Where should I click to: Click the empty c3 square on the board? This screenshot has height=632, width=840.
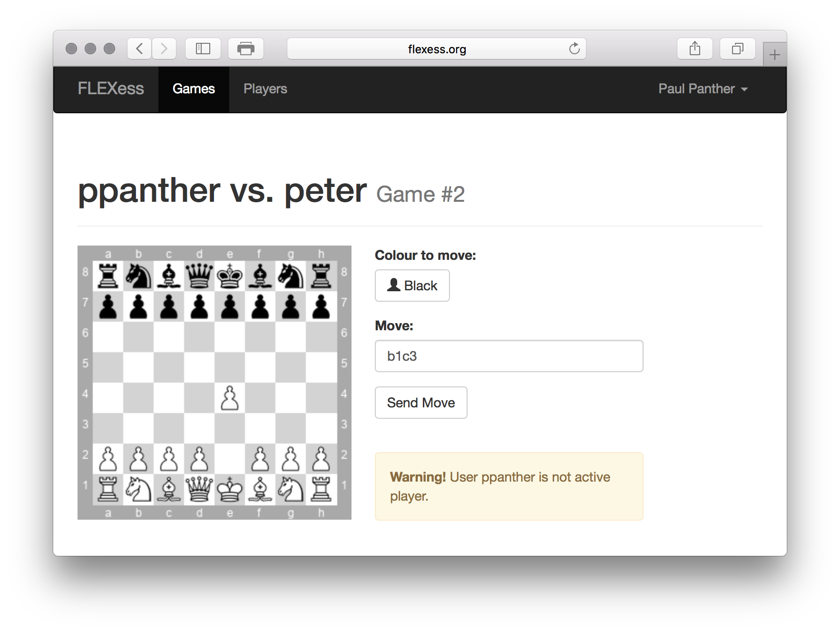tap(169, 428)
